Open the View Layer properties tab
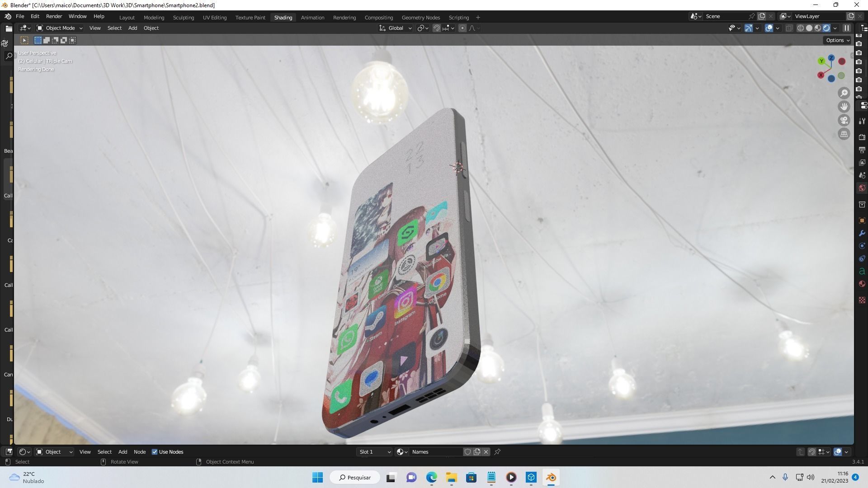 pyautogui.click(x=862, y=162)
